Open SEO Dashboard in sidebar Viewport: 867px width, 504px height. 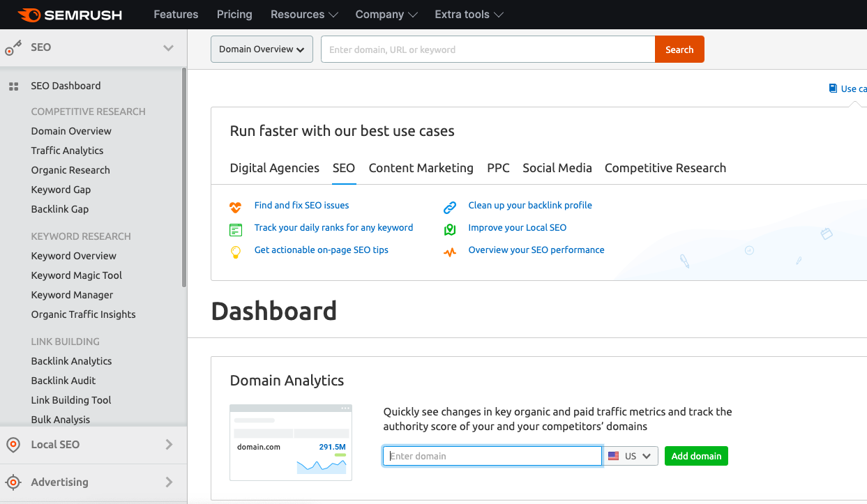pyautogui.click(x=66, y=86)
